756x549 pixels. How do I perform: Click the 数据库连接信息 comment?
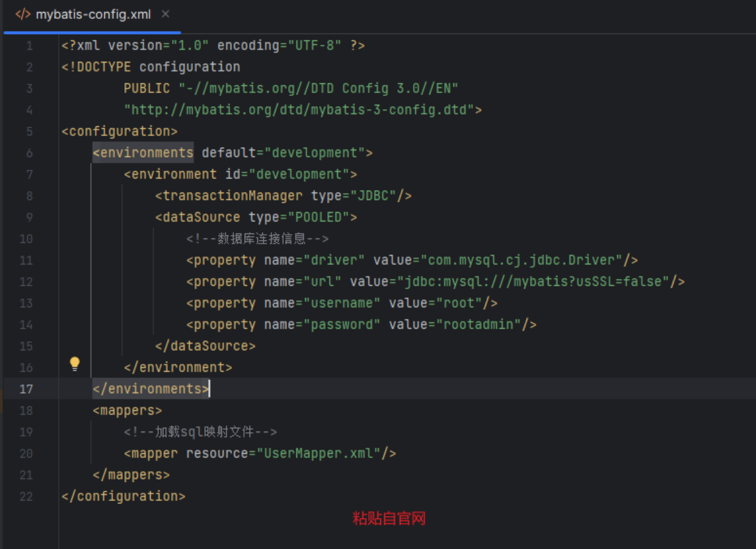tap(257, 239)
